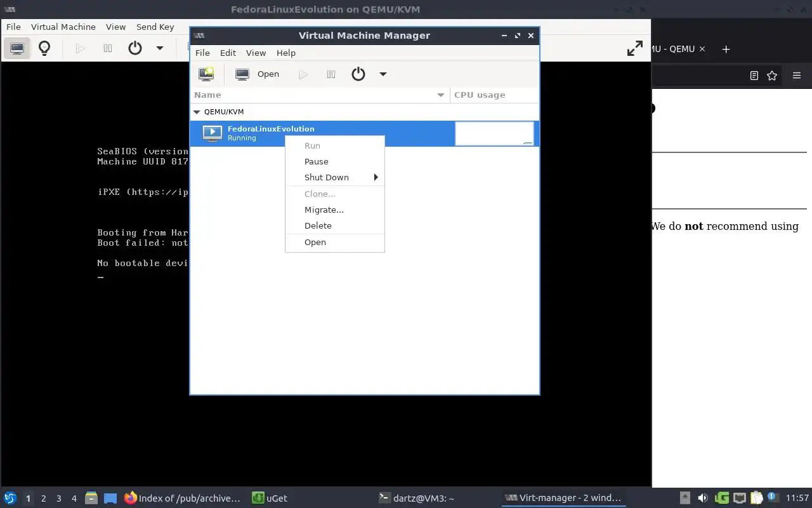Open Firefox hamburger application menu
812x508 pixels.
point(797,76)
